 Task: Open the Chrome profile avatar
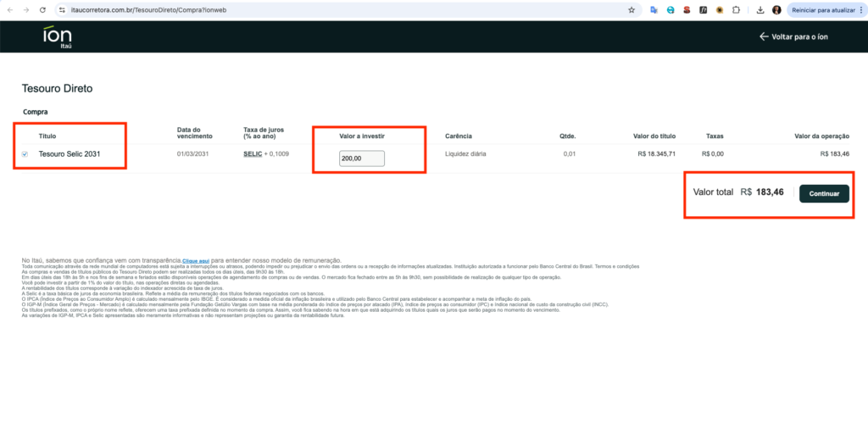click(x=776, y=9)
